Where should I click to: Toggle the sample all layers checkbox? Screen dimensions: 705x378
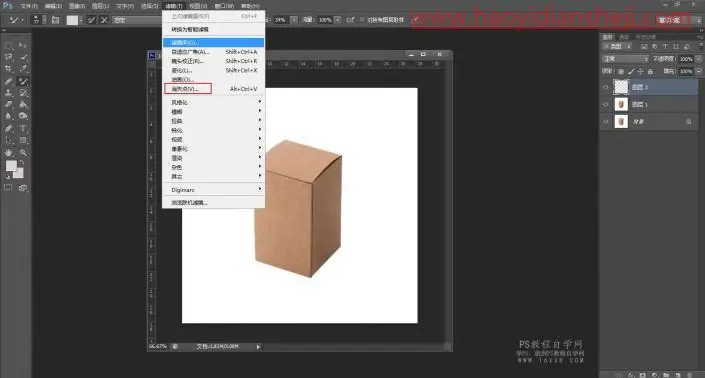click(x=362, y=20)
